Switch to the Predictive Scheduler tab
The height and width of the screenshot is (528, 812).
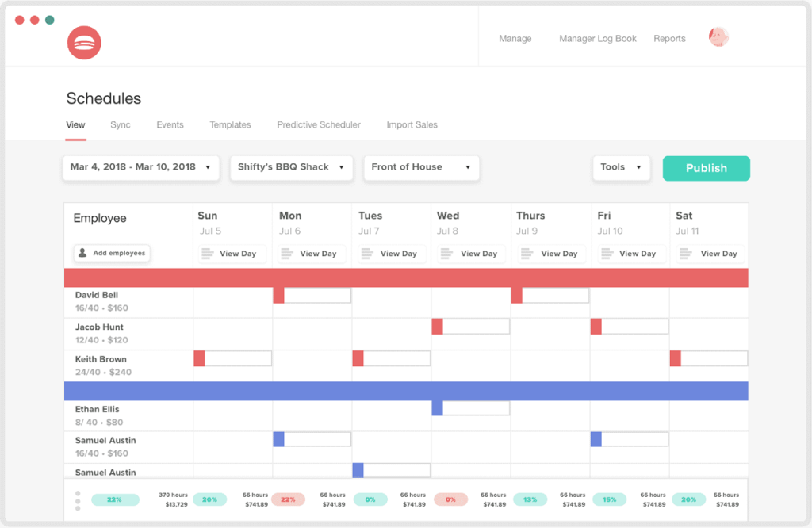318,124
